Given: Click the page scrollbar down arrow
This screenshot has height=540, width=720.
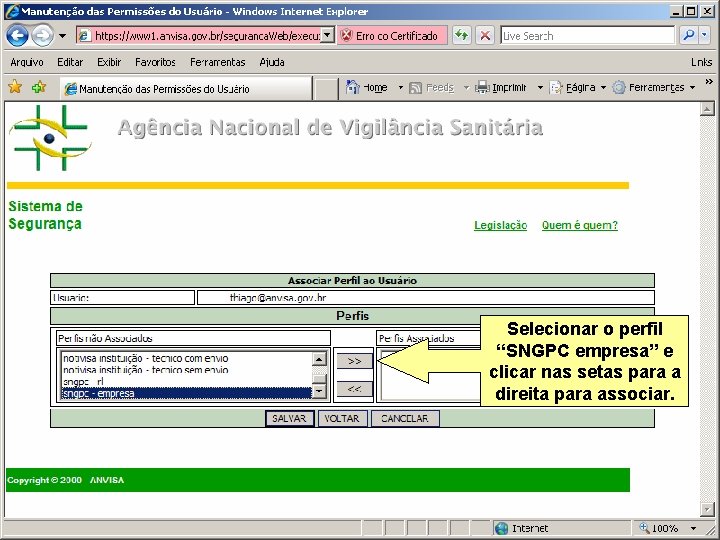Looking at the screenshot, I should click(707, 508).
